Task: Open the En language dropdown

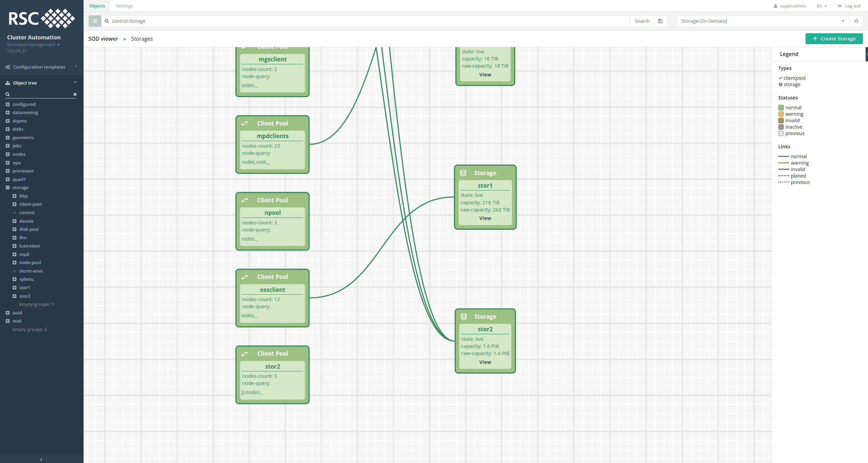Action: coord(821,6)
